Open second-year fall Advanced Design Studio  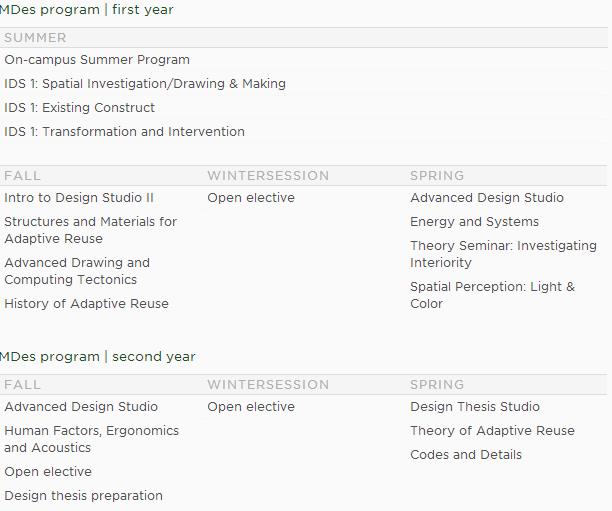[x=81, y=407]
